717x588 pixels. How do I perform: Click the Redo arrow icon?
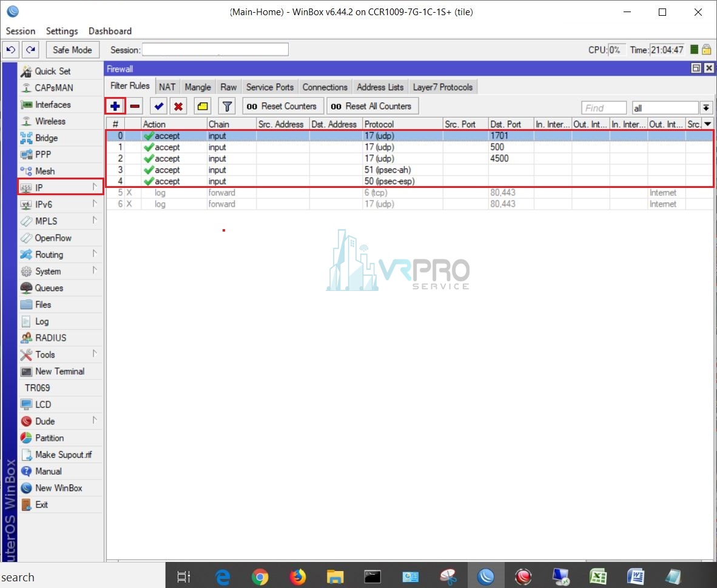tap(31, 50)
